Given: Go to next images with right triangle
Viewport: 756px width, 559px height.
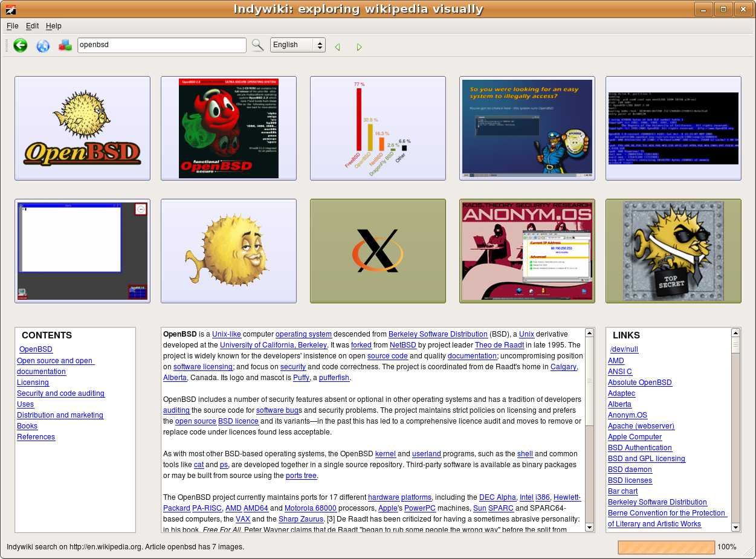Looking at the screenshot, I should click(360, 47).
